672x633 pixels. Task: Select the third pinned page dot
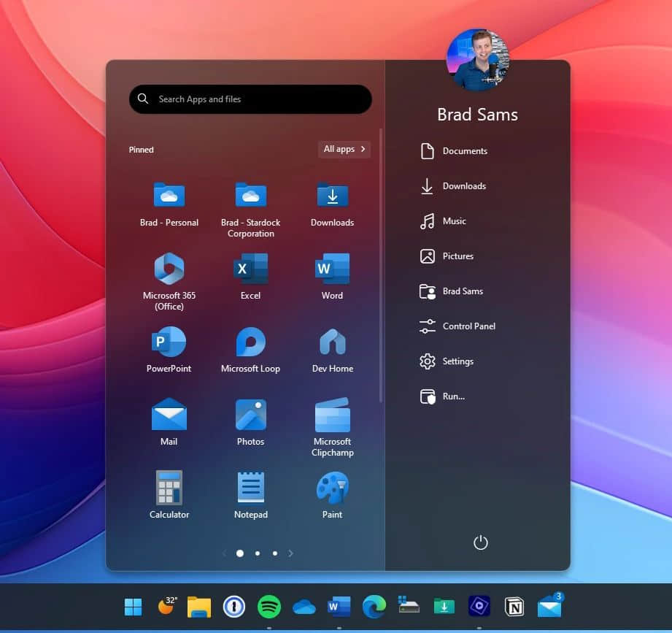click(274, 553)
